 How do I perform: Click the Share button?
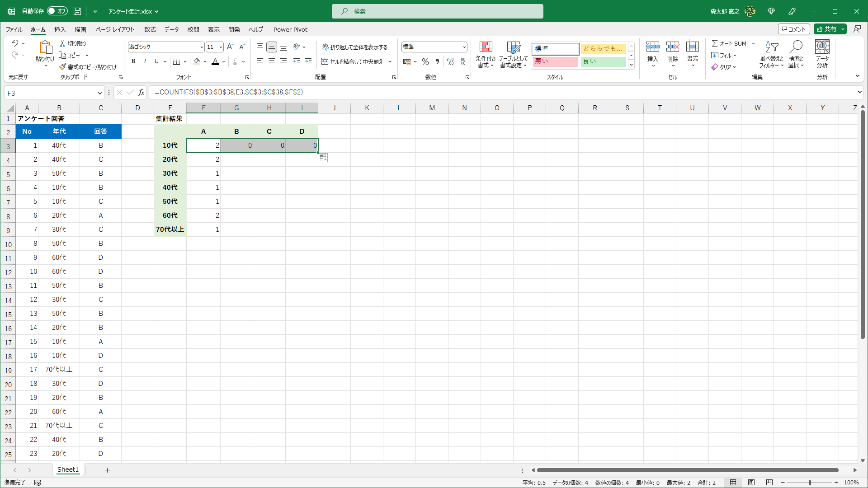(x=826, y=29)
